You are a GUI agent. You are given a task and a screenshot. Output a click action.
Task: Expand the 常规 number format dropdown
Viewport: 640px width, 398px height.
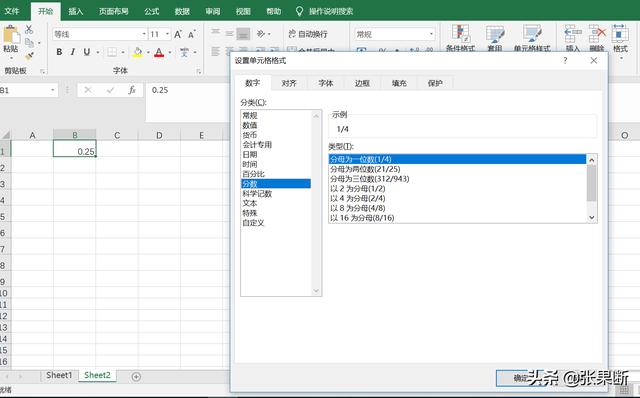[431, 34]
